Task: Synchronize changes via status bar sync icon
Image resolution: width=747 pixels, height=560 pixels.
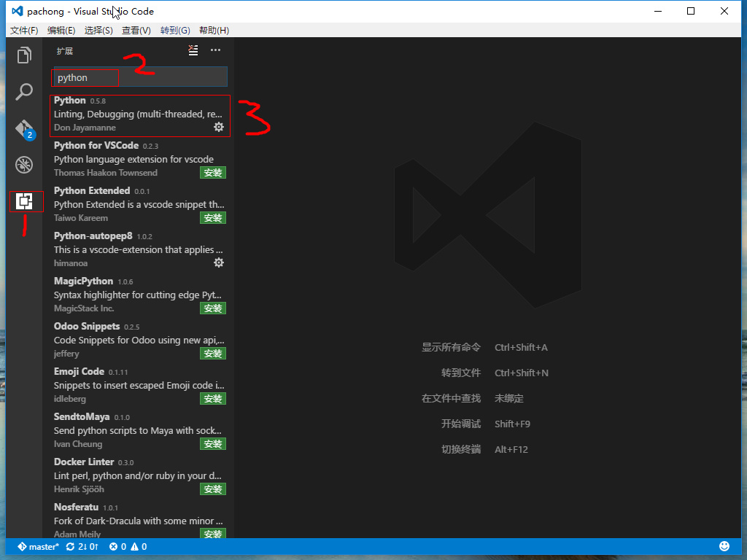Action: click(x=81, y=546)
